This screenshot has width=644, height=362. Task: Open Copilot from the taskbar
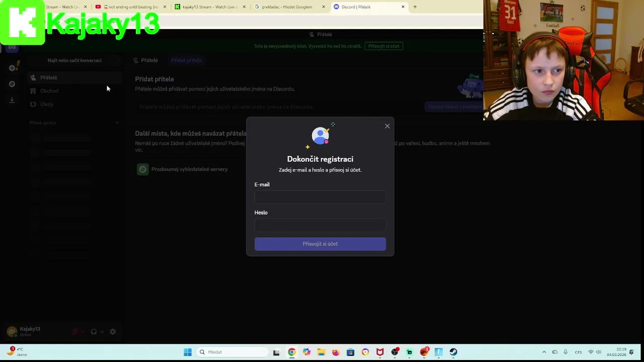[306, 352]
